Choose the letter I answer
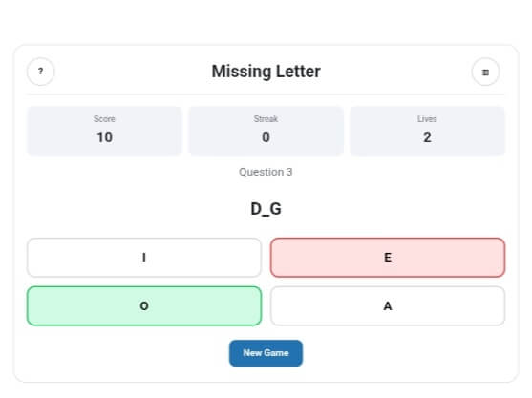The width and height of the screenshot is (532, 398). pyautogui.click(x=144, y=258)
